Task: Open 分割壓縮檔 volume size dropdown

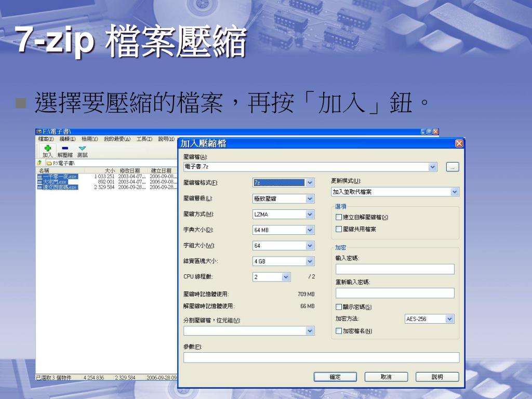Action: pos(310,330)
